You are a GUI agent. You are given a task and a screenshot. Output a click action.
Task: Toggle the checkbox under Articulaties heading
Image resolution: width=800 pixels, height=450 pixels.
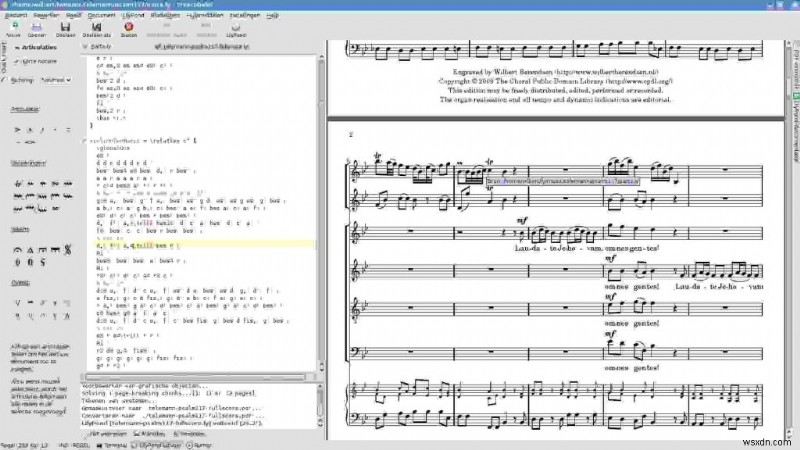click(x=16, y=62)
